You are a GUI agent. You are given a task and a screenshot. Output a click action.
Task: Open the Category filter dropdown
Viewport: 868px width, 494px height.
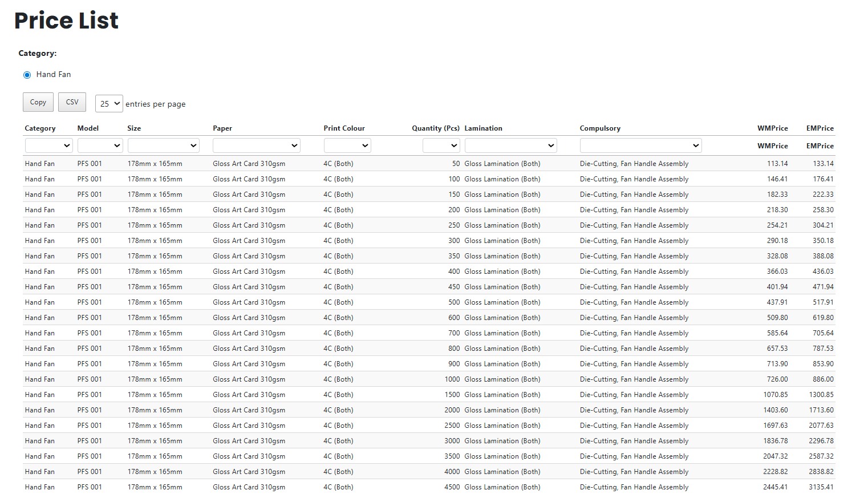pos(48,146)
